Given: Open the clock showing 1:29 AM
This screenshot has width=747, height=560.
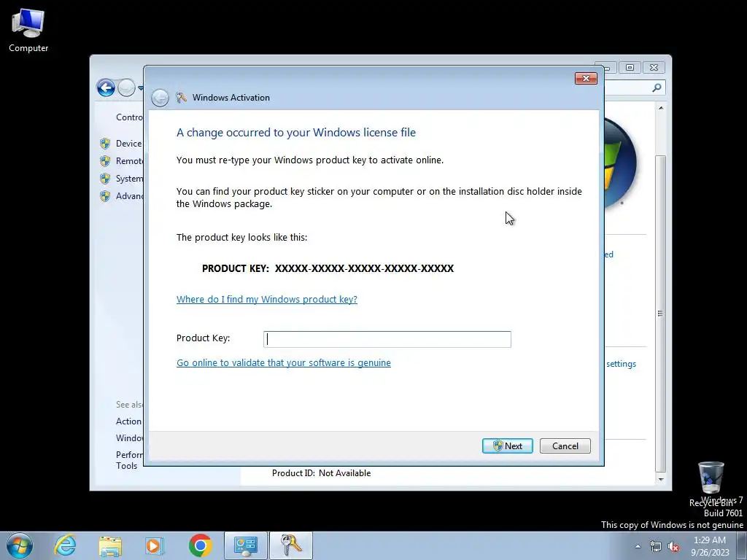Looking at the screenshot, I should tap(710, 540).
